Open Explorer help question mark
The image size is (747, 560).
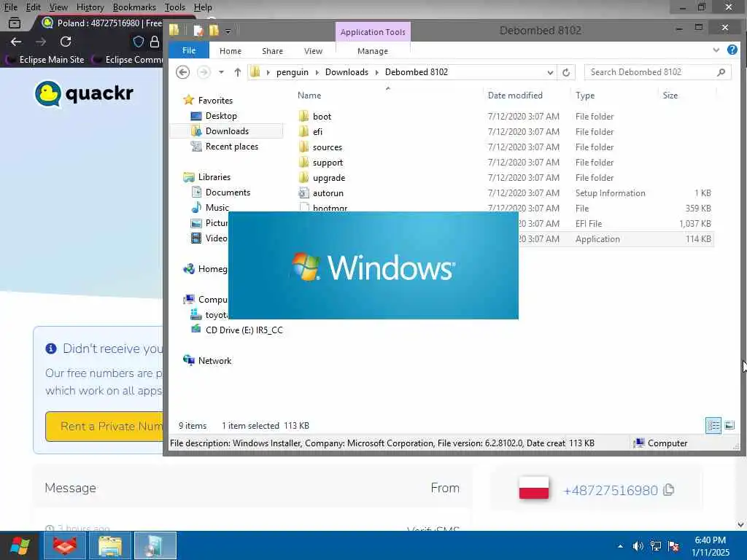pos(732,50)
